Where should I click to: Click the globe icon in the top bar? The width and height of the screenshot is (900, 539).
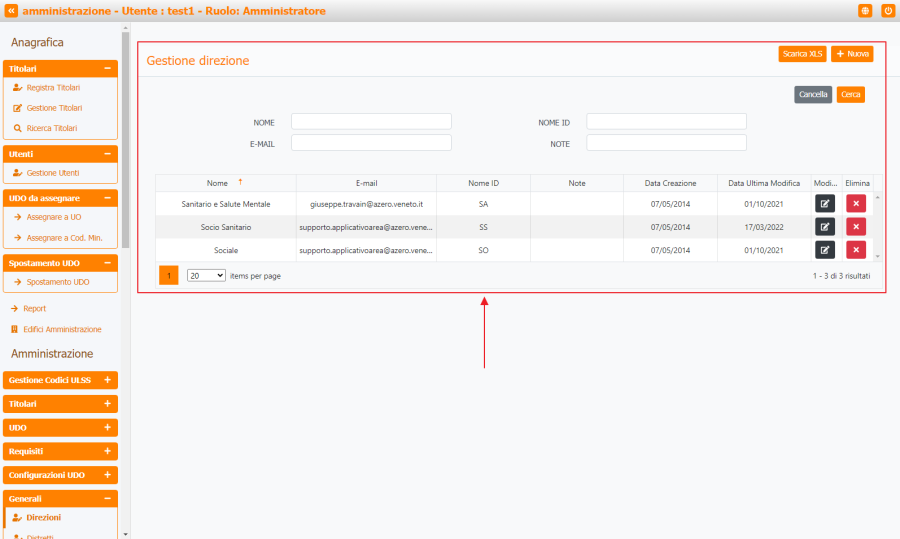click(865, 10)
